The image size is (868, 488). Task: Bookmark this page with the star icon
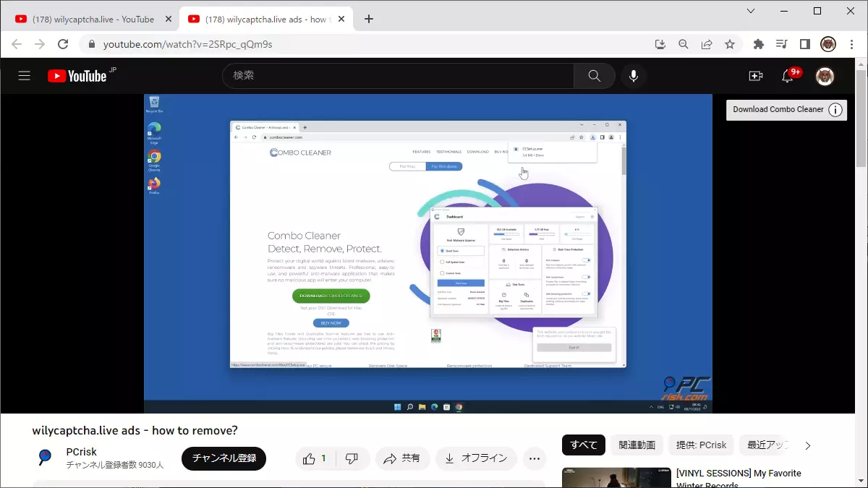730,44
